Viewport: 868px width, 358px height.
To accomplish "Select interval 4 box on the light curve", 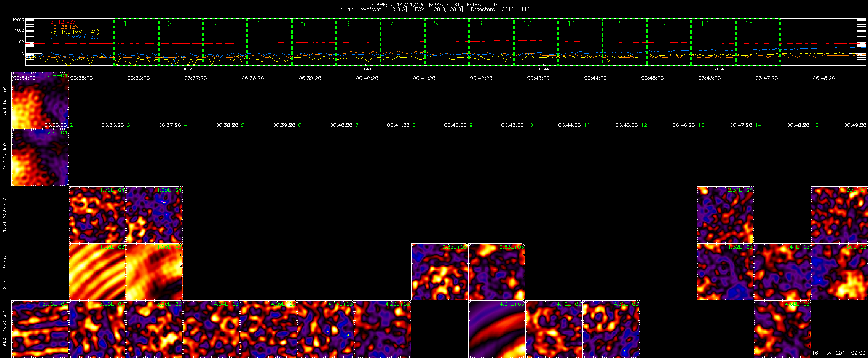I will point(270,42).
